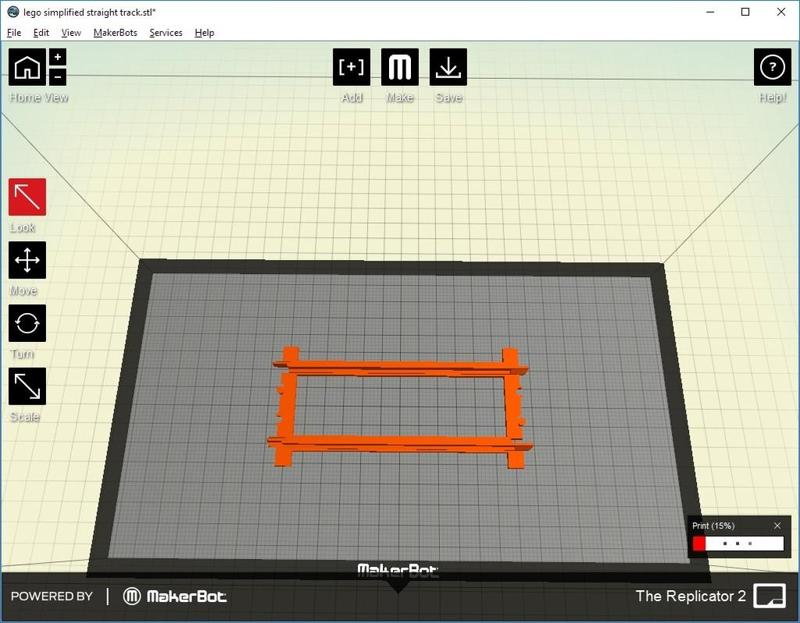Minimize the MakerBot window
800x623 pixels.
point(710,12)
